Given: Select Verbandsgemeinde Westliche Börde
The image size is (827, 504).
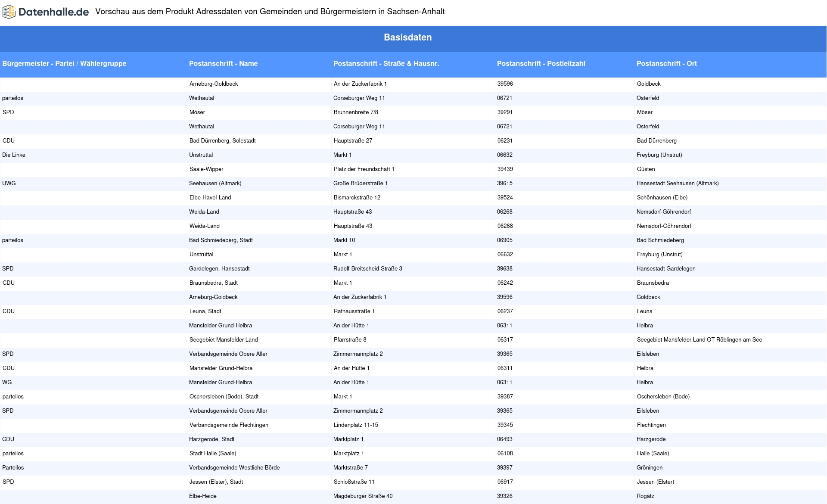Looking at the screenshot, I should coord(234,468).
